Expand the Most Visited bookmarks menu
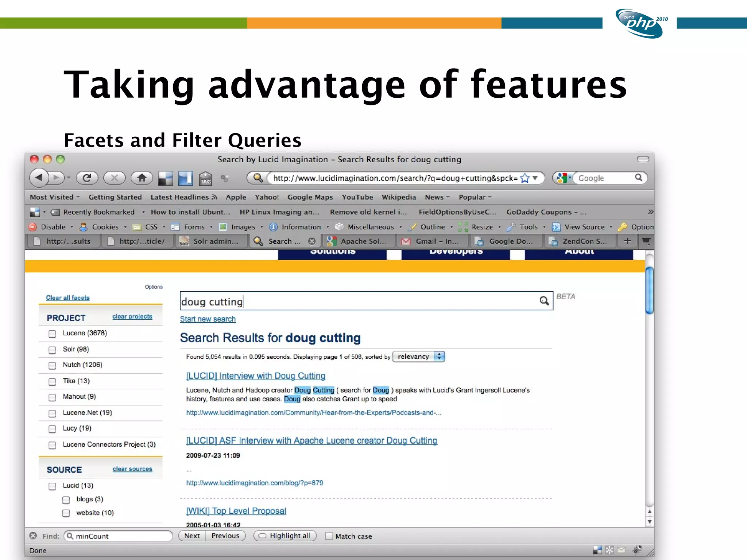Image resolution: width=747 pixels, height=560 pixels. click(55, 197)
